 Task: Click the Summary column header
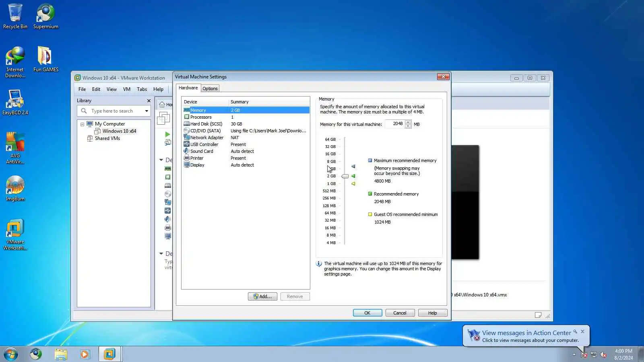coord(269,102)
